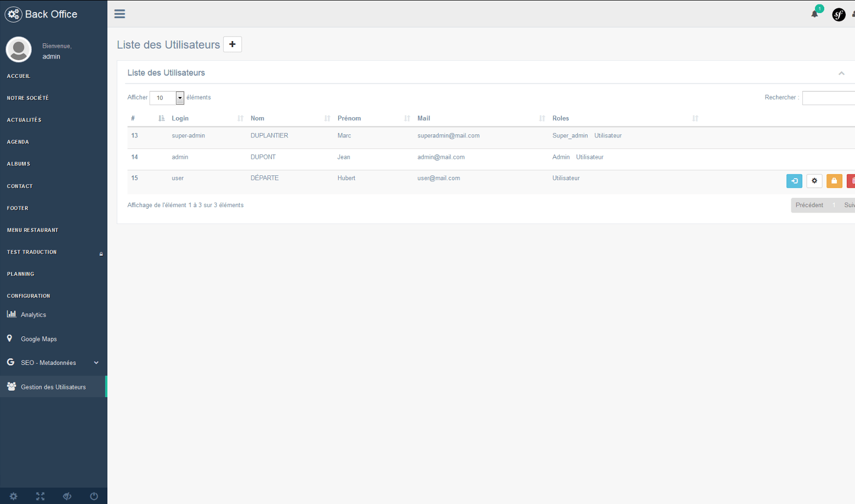Add a user with the plus button
The height and width of the screenshot is (504, 855).
coord(232,44)
